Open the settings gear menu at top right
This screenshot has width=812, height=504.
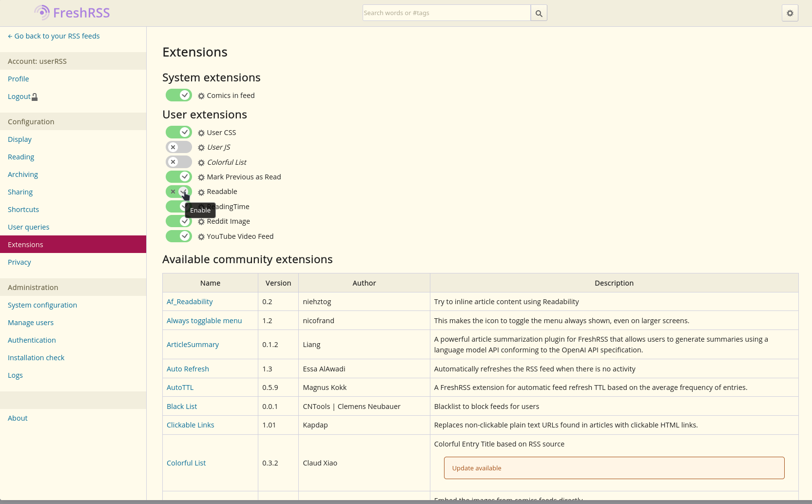790,13
